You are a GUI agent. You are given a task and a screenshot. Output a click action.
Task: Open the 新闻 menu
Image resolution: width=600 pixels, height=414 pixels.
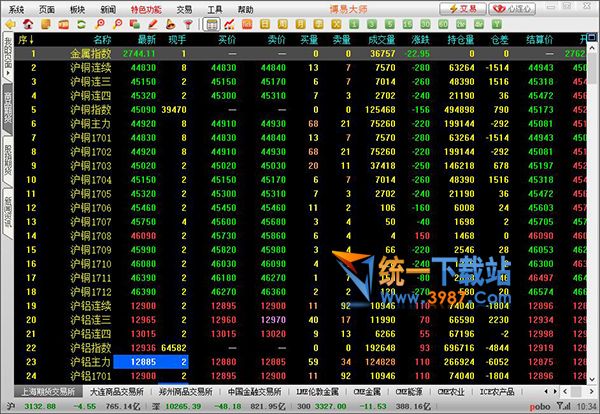click(108, 9)
